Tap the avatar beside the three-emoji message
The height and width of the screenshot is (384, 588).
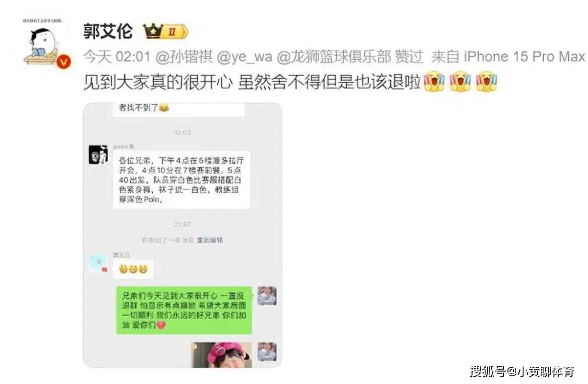click(98, 263)
